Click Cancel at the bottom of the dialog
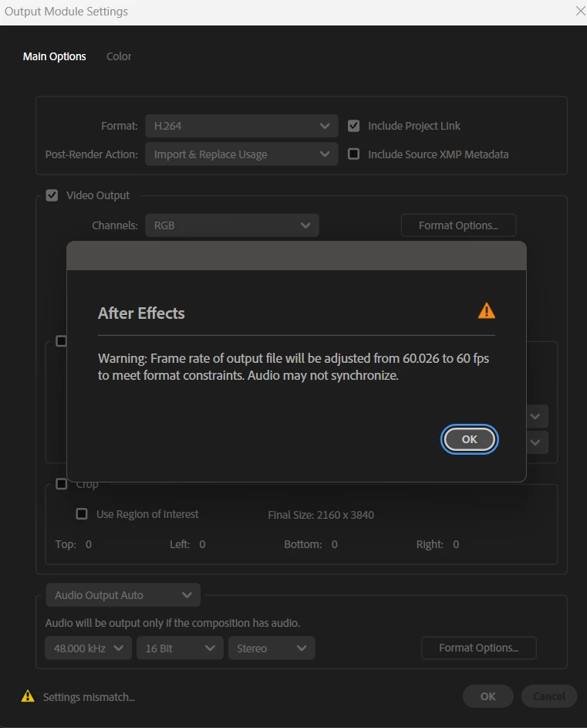Screen dimensions: 587x728 coord(549,696)
